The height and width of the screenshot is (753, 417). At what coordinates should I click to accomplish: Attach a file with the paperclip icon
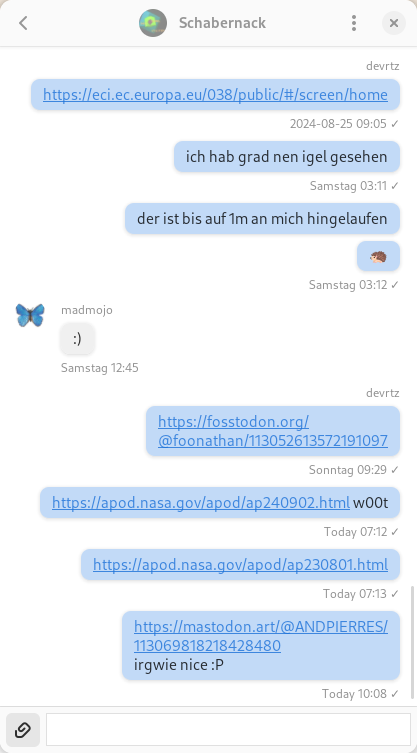(23, 730)
